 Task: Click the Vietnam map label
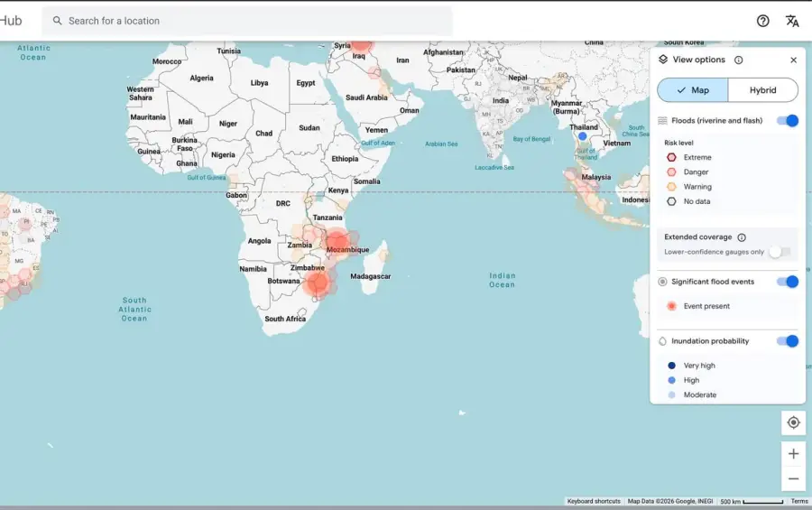click(x=617, y=143)
